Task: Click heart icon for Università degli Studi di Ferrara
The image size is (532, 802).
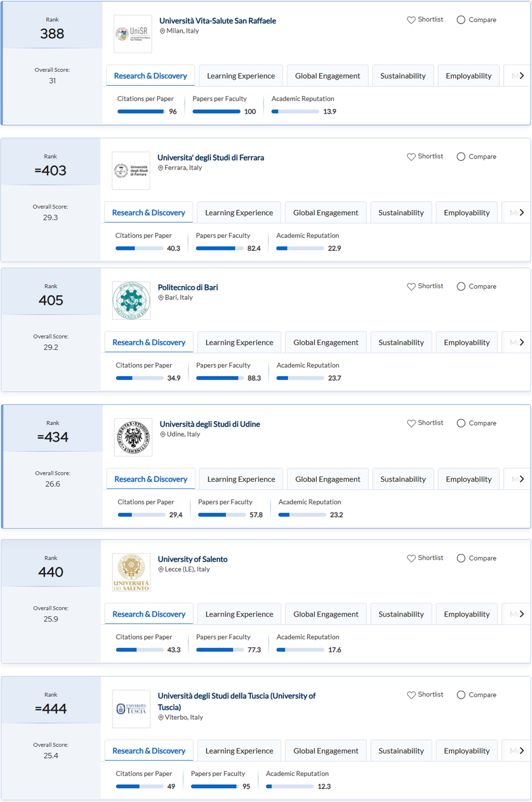Action: click(x=411, y=157)
